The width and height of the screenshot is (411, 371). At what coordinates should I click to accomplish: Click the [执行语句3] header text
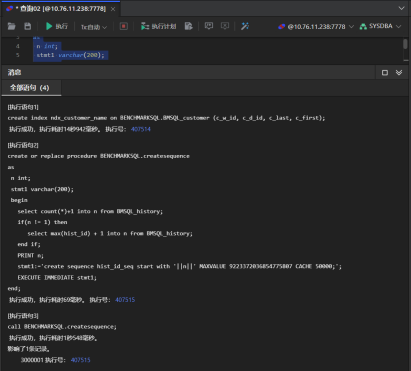click(x=23, y=316)
